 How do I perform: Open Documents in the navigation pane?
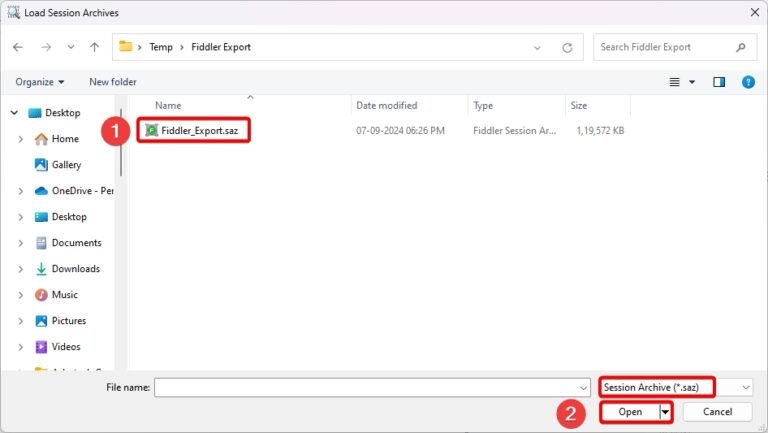click(x=76, y=242)
